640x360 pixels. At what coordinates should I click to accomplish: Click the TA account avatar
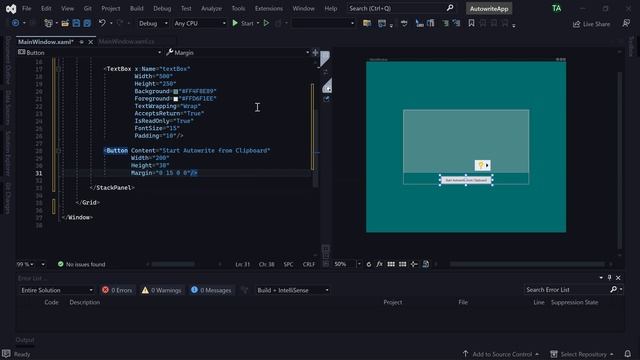556,8
